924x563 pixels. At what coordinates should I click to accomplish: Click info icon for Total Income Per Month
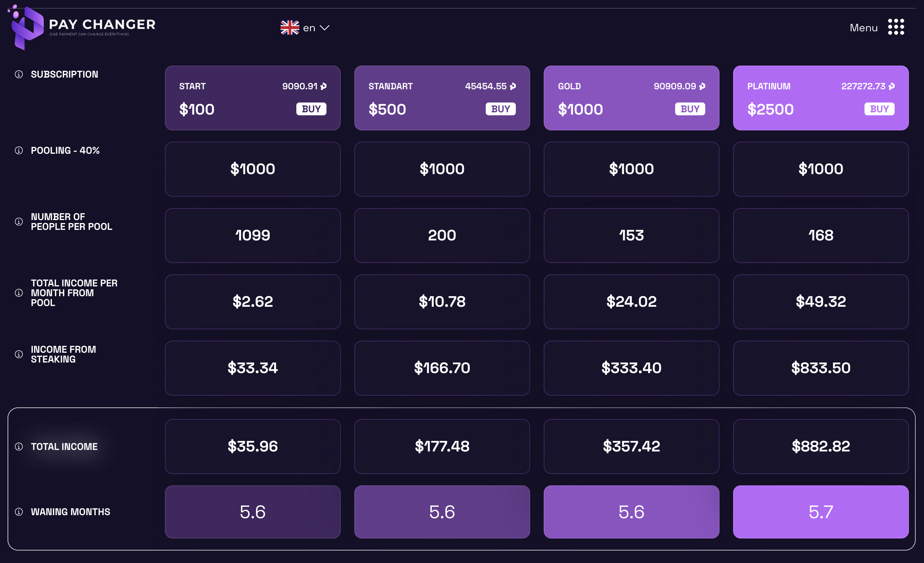pyautogui.click(x=19, y=293)
